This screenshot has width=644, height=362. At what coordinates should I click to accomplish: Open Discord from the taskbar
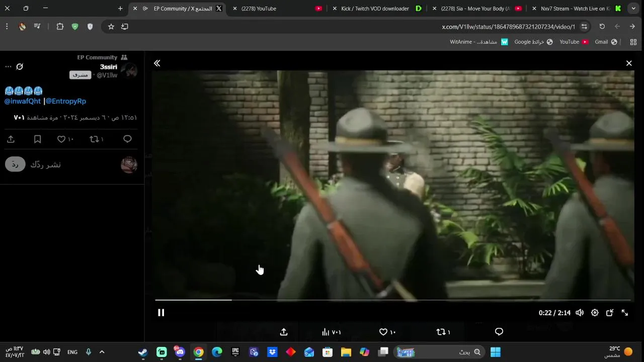click(x=180, y=352)
